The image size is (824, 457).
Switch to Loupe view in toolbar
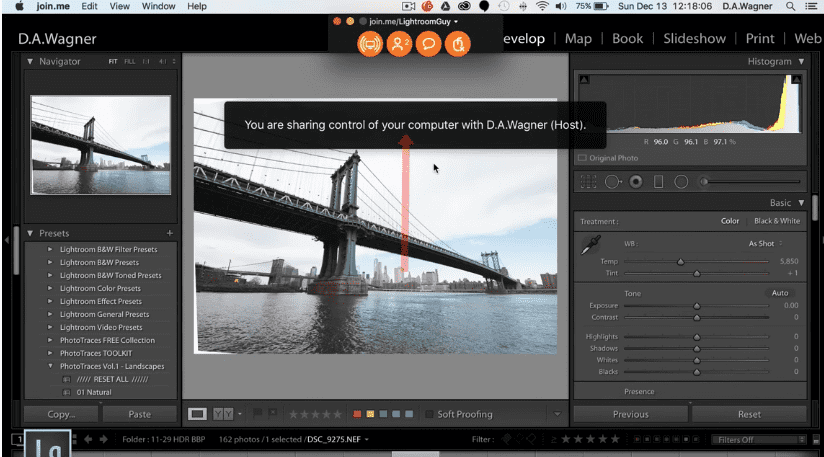tap(197, 413)
